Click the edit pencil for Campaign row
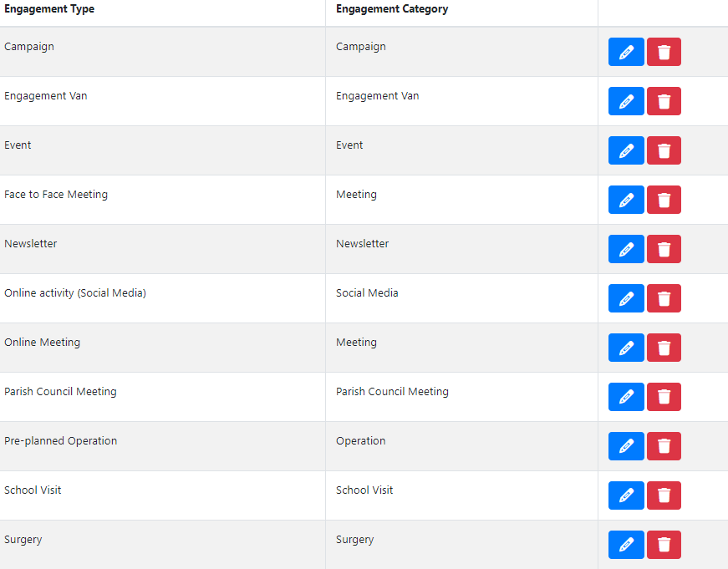Screen dimensions: 728x569 click(626, 52)
